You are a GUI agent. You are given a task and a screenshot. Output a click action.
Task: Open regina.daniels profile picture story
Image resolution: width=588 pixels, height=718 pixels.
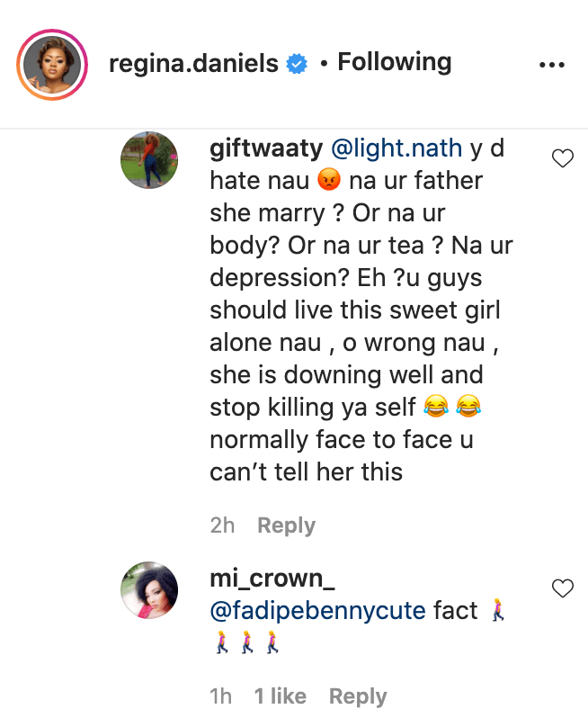pos(50,65)
